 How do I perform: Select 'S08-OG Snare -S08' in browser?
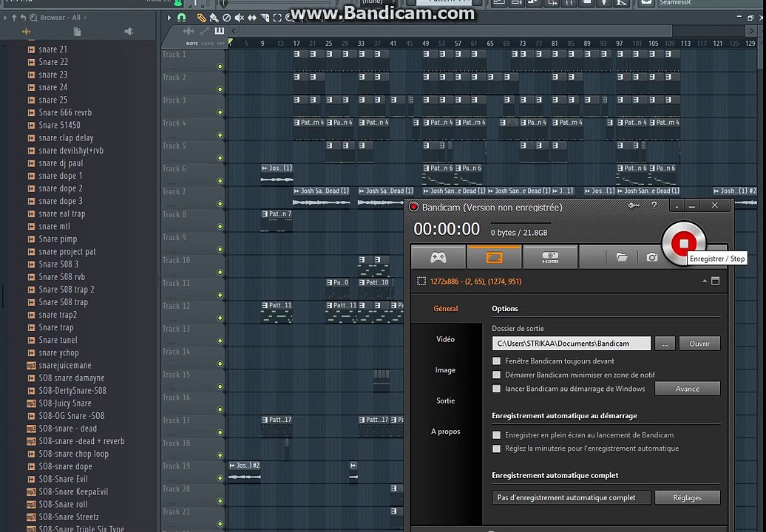tap(71, 416)
